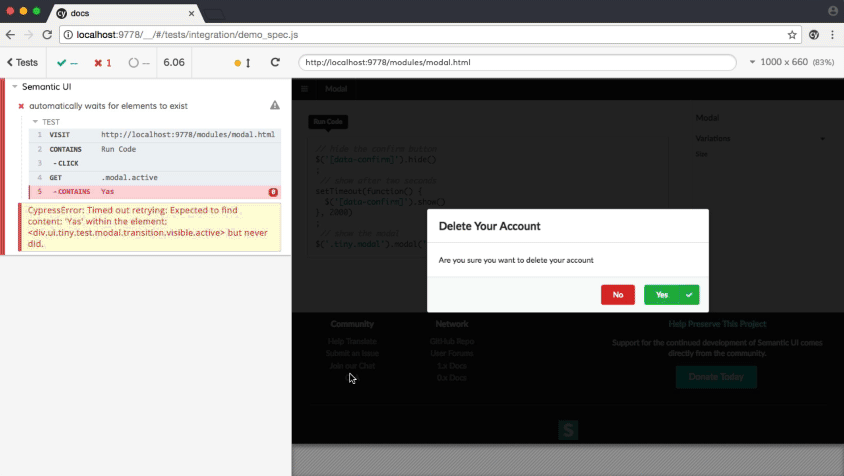This screenshot has width=844, height=476.
Task: Open the Chrome three-dot menu
Action: pos(832,34)
